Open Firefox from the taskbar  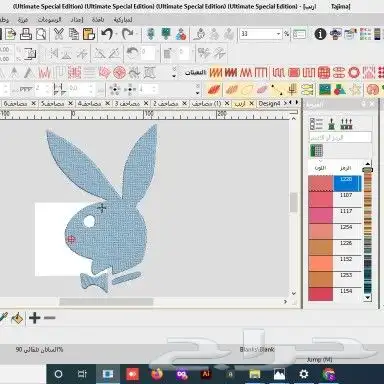tap(156, 374)
